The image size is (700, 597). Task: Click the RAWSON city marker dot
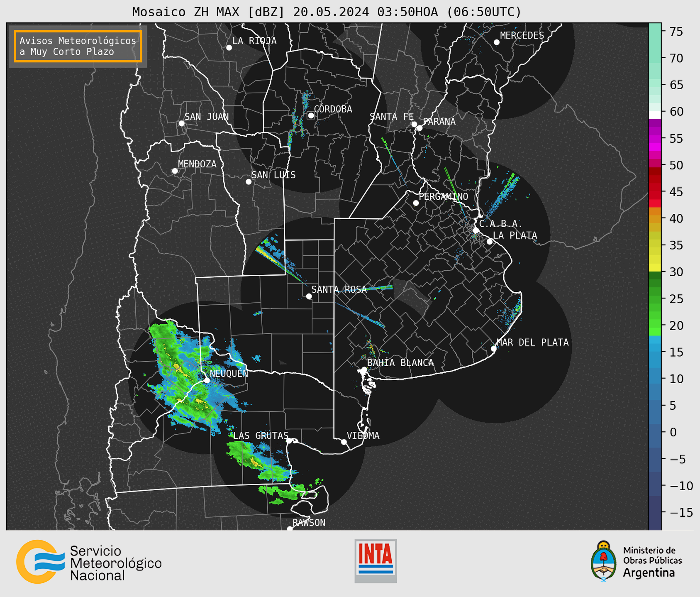pos(290,528)
